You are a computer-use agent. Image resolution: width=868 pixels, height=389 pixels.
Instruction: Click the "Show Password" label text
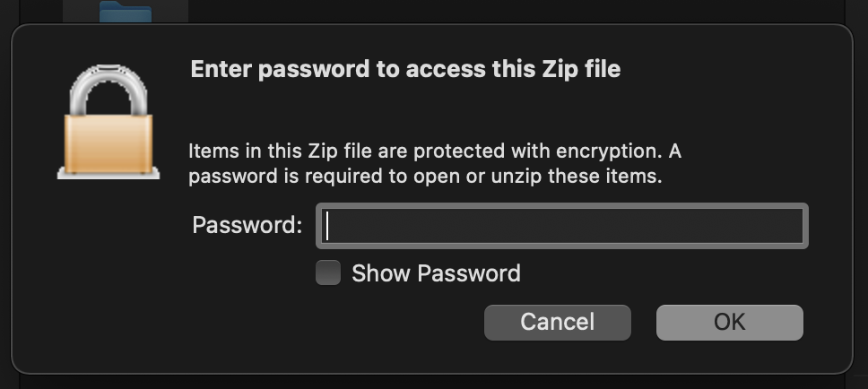tap(436, 273)
